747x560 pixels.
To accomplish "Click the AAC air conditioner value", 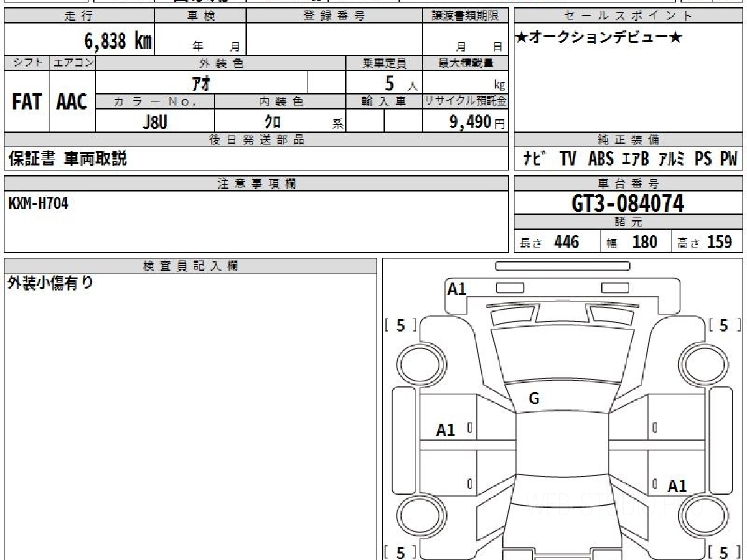I will coord(72,102).
